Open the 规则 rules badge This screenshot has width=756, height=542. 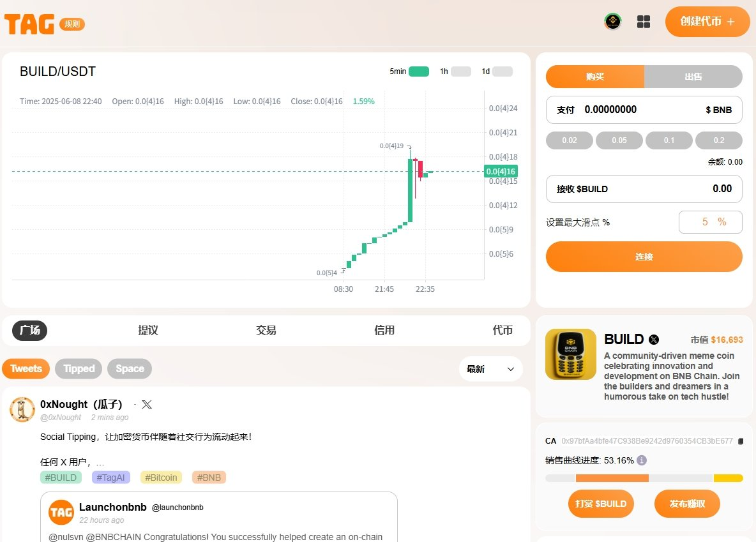[72, 24]
